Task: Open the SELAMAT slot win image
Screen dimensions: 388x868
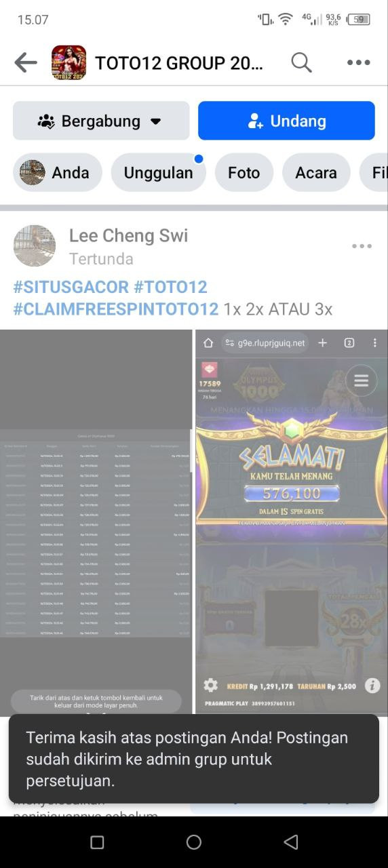Action: click(x=292, y=522)
